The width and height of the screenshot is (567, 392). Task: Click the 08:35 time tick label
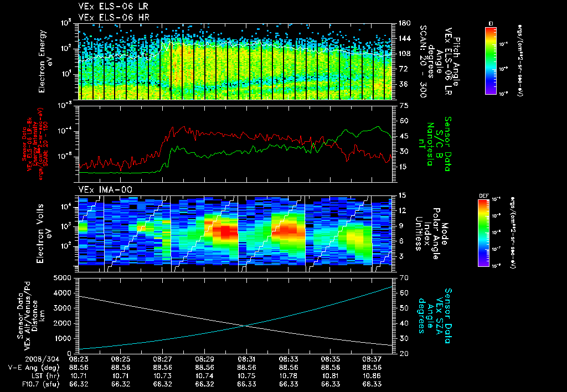pos(330,359)
